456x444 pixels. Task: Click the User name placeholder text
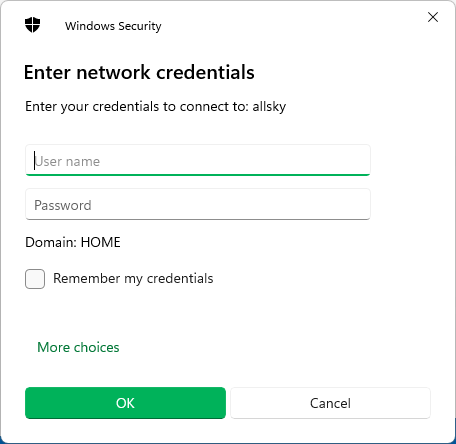point(67,161)
